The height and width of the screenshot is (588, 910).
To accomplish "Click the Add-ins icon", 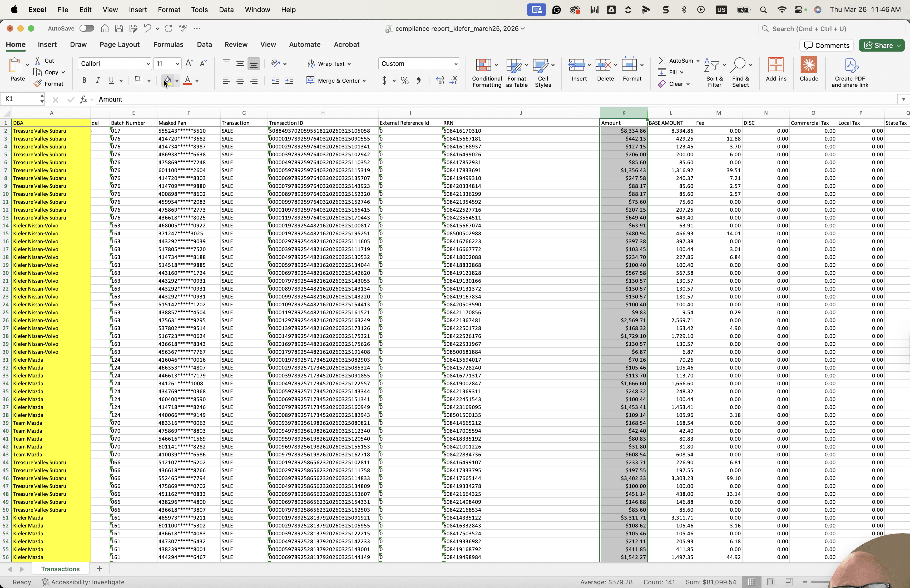I will 776,69.
